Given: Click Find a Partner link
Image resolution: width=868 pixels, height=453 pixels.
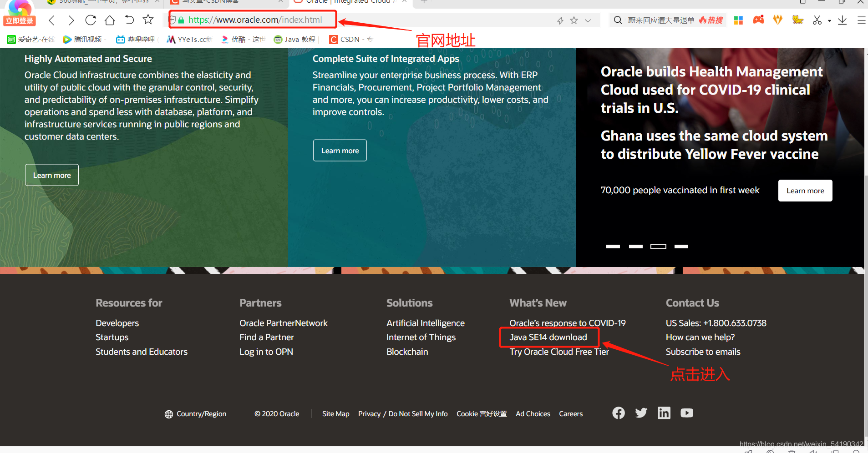Looking at the screenshot, I should pos(267,337).
